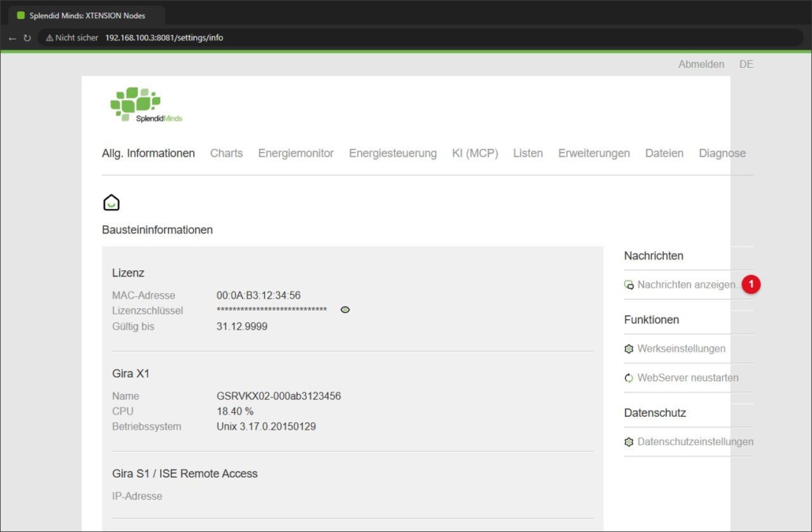812x532 pixels.
Task: Click the 'MAC-Adresse' label
Action: click(x=143, y=296)
